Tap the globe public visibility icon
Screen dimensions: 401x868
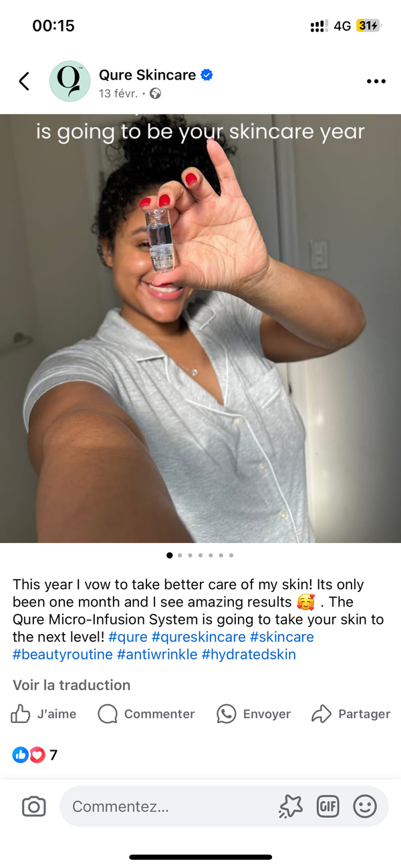click(x=155, y=94)
